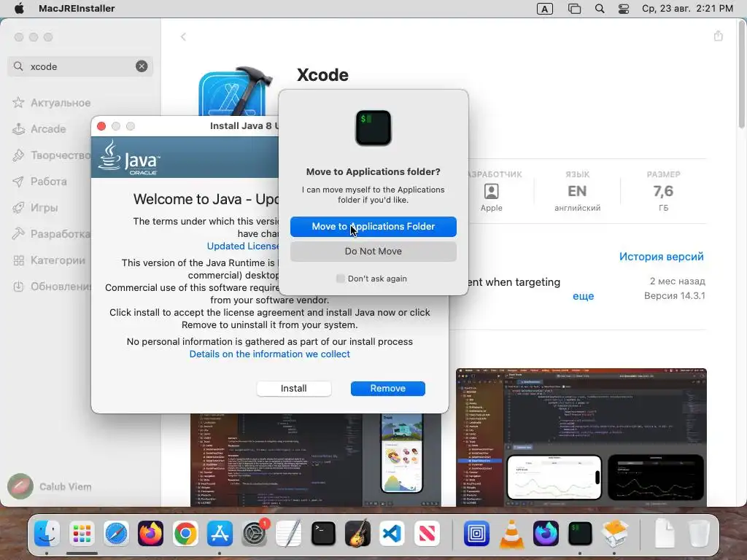Click Move to Applications Folder button
This screenshot has height=560, width=747.
point(373,227)
